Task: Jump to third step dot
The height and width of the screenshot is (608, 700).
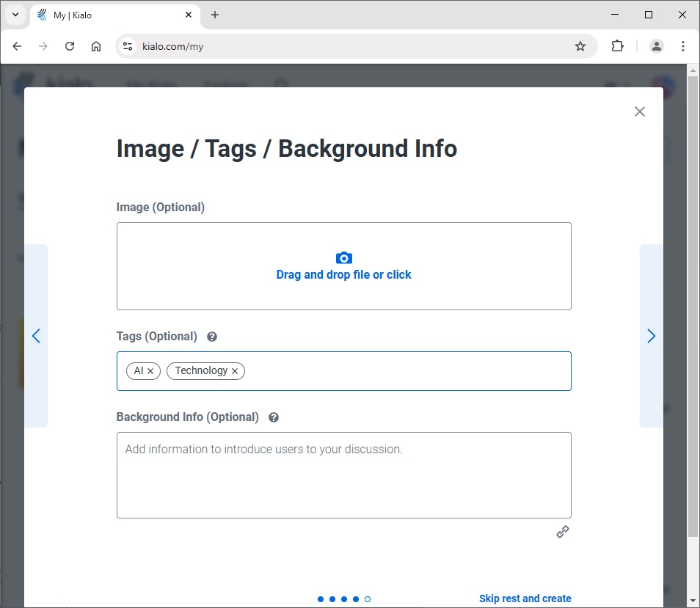Action: (343, 599)
